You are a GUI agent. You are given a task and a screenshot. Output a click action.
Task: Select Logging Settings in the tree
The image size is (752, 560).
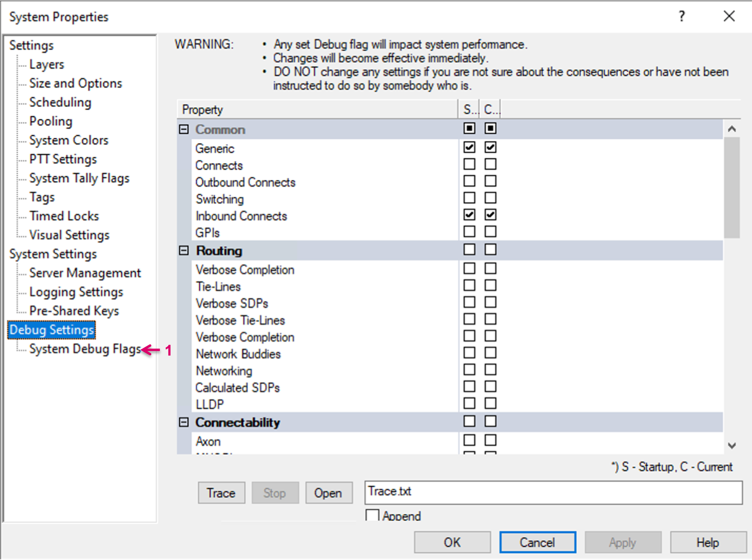point(76,292)
